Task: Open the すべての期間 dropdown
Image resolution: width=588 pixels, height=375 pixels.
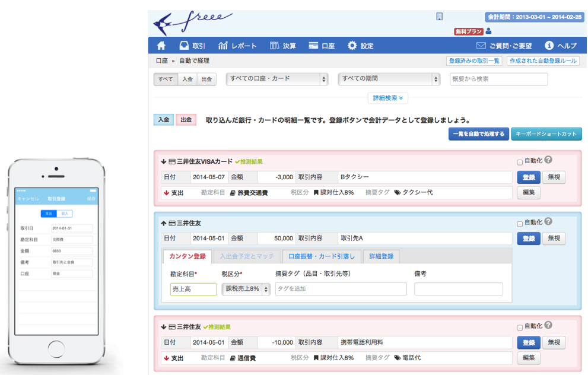Action: tap(389, 79)
